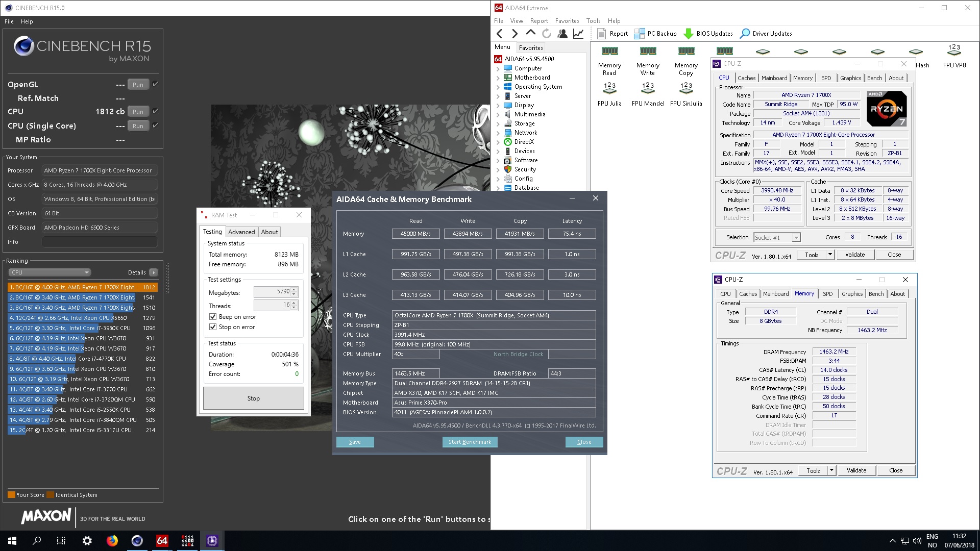Open Cinebench Help menu
The height and width of the screenshot is (551, 980).
[27, 21]
